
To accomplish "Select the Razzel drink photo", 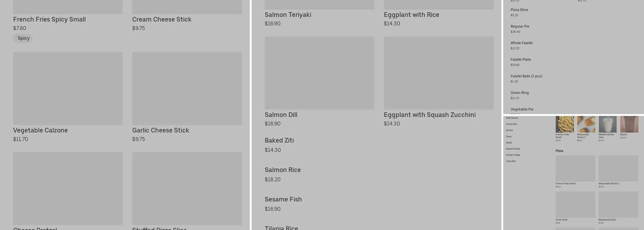I will 629,124.
